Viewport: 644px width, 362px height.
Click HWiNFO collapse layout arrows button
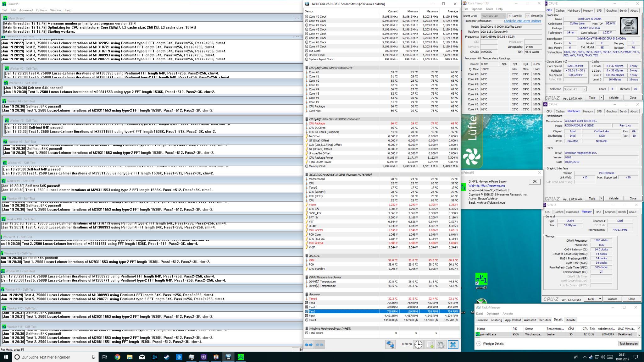coord(319,345)
